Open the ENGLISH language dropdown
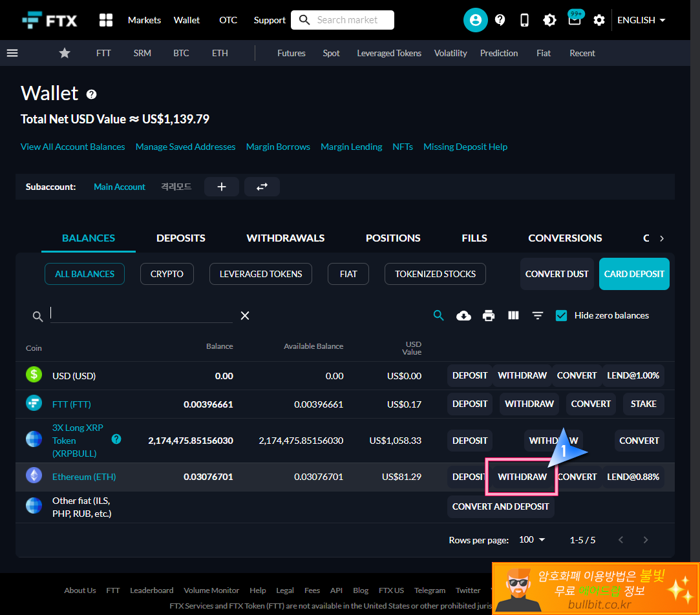The width and height of the screenshot is (700, 615). tap(641, 20)
